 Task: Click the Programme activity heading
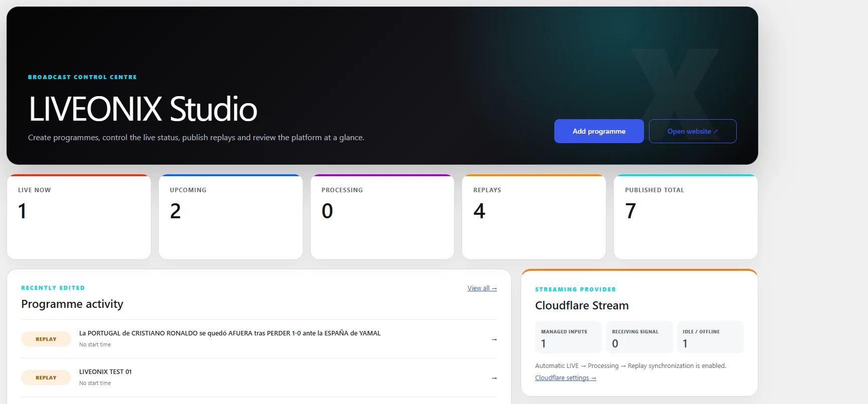click(x=72, y=304)
